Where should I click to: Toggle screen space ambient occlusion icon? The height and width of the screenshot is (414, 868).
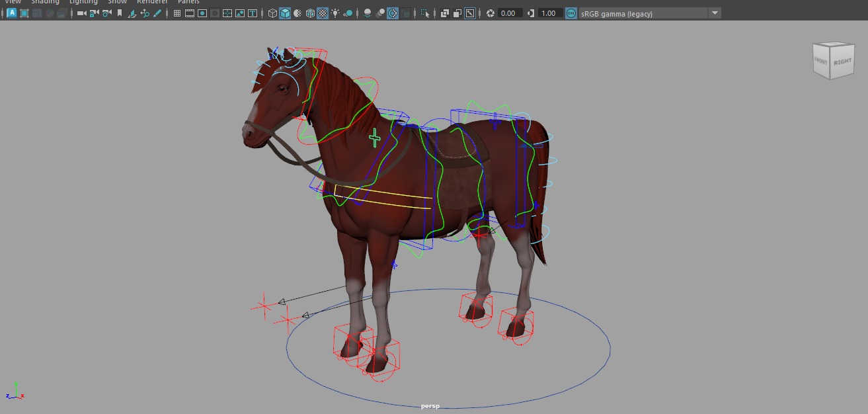coord(368,13)
